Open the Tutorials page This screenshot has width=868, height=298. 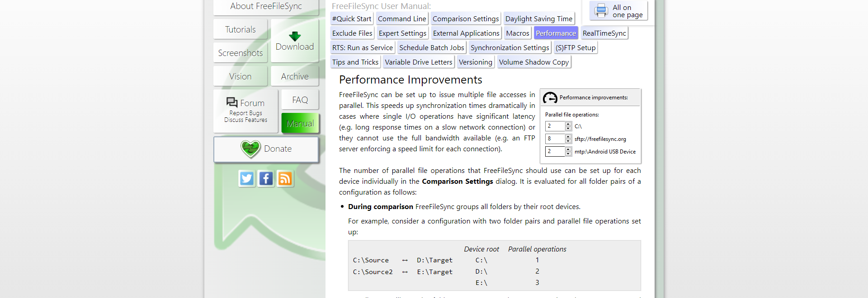(x=241, y=29)
